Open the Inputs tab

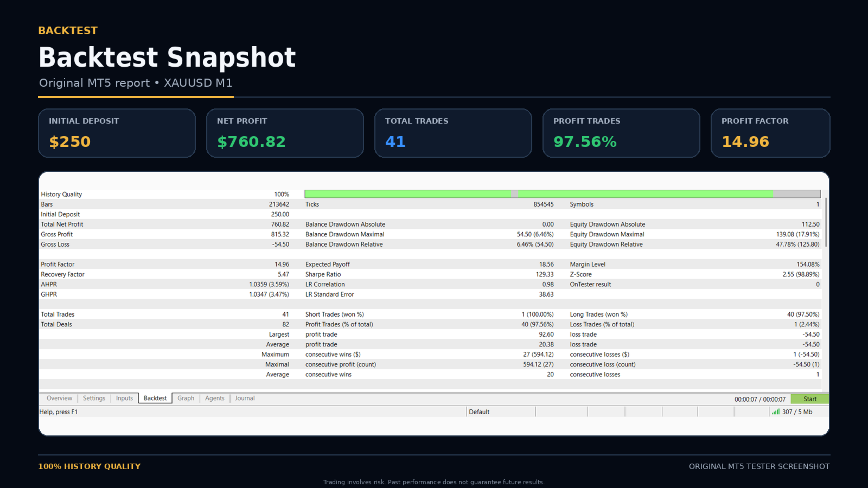coord(124,399)
